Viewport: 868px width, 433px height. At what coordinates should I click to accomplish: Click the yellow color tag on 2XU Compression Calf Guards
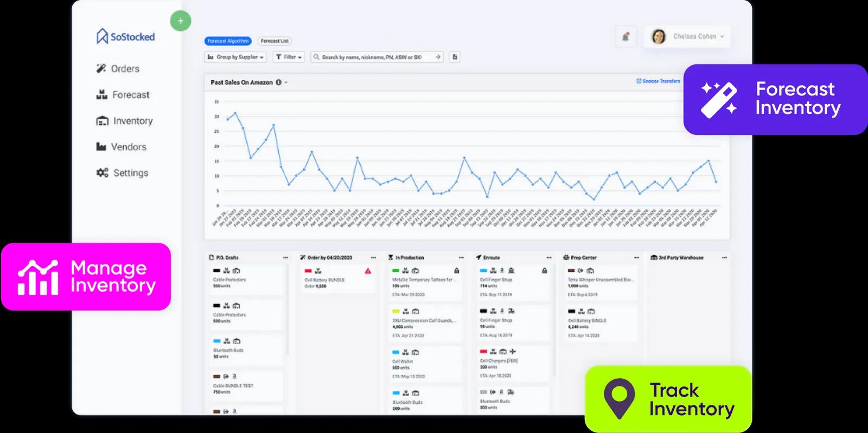[395, 312]
